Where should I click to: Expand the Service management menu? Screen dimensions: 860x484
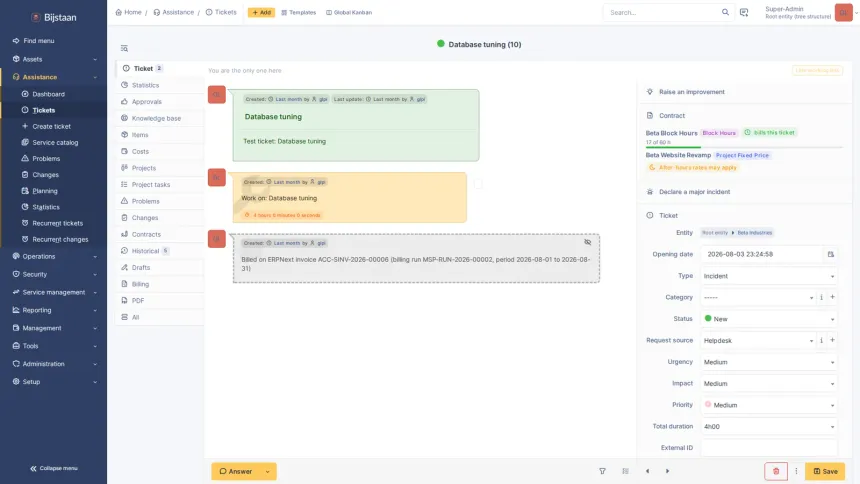(x=53, y=292)
